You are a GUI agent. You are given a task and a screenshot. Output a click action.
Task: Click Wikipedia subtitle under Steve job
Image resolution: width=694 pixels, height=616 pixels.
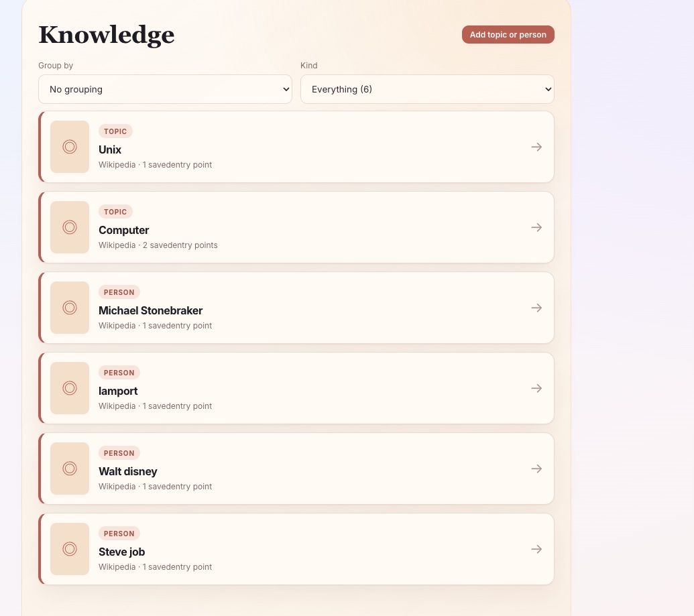156,567
